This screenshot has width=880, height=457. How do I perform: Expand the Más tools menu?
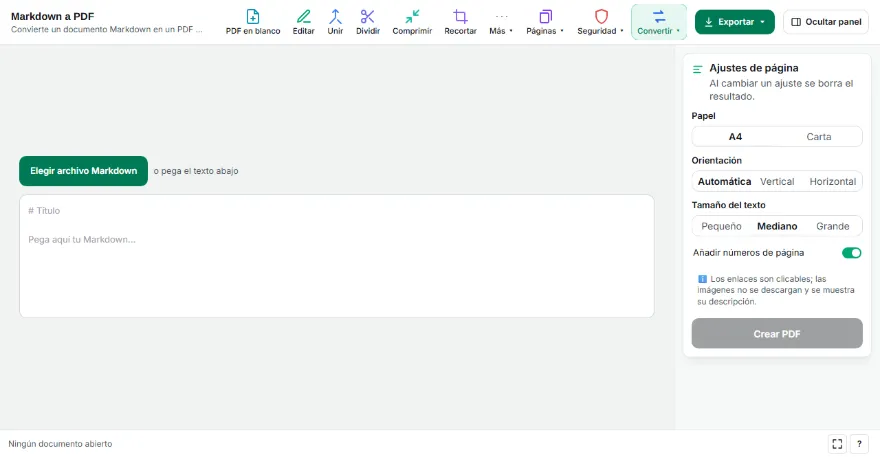[x=501, y=22]
